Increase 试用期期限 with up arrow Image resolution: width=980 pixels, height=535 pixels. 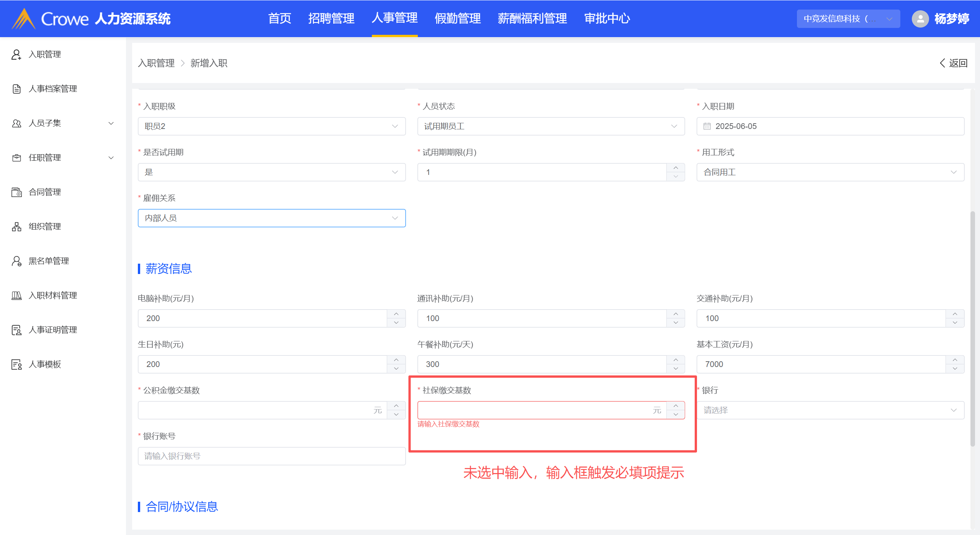676,168
